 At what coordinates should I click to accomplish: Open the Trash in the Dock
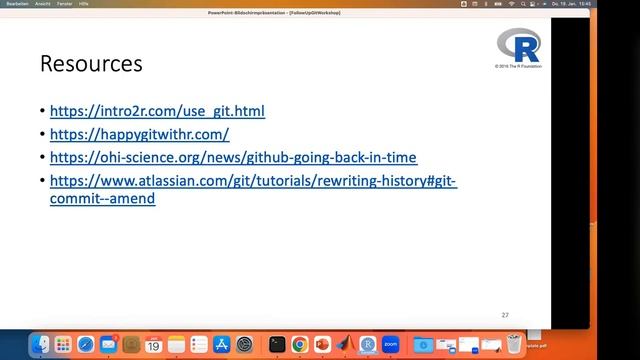point(514,344)
